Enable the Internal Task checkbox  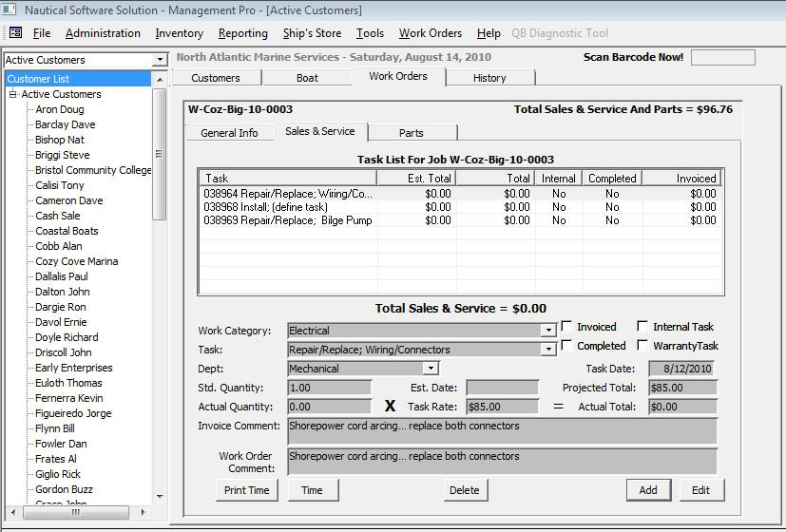pyautogui.click(x=642, y=327)
